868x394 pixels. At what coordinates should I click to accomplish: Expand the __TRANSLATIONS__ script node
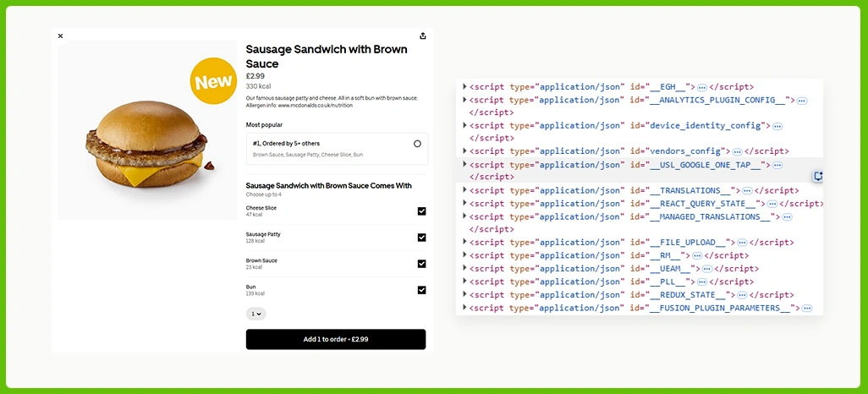(464, 190)
